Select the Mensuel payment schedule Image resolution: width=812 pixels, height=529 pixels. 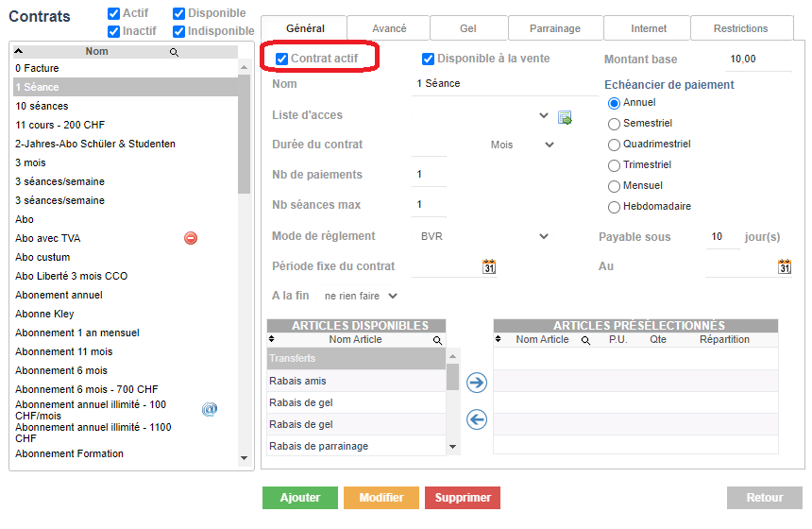pyautogui.click(x=615, y=186)
